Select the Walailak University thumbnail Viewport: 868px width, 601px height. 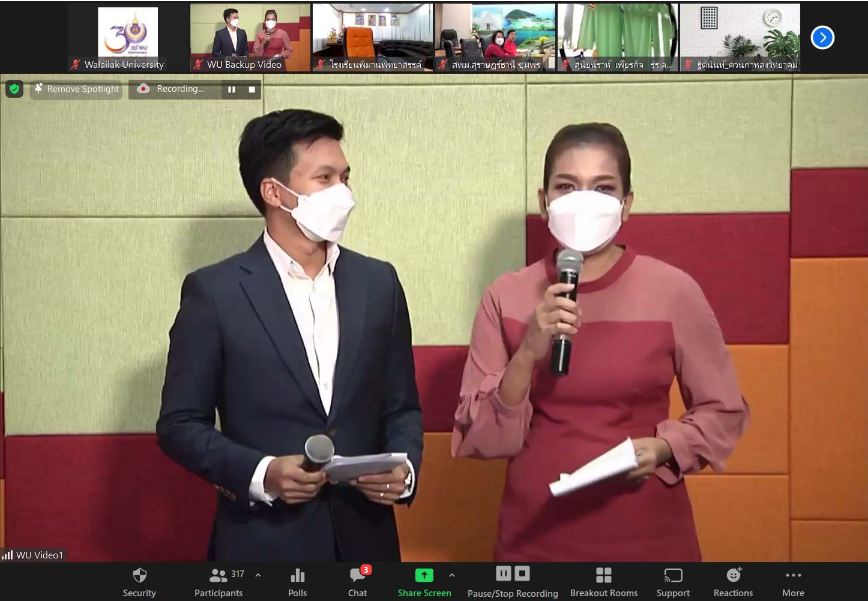point(128,37)
